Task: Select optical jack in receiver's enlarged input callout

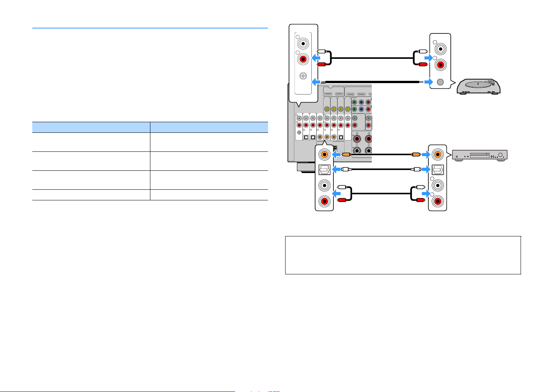Action: click(325, 169)
